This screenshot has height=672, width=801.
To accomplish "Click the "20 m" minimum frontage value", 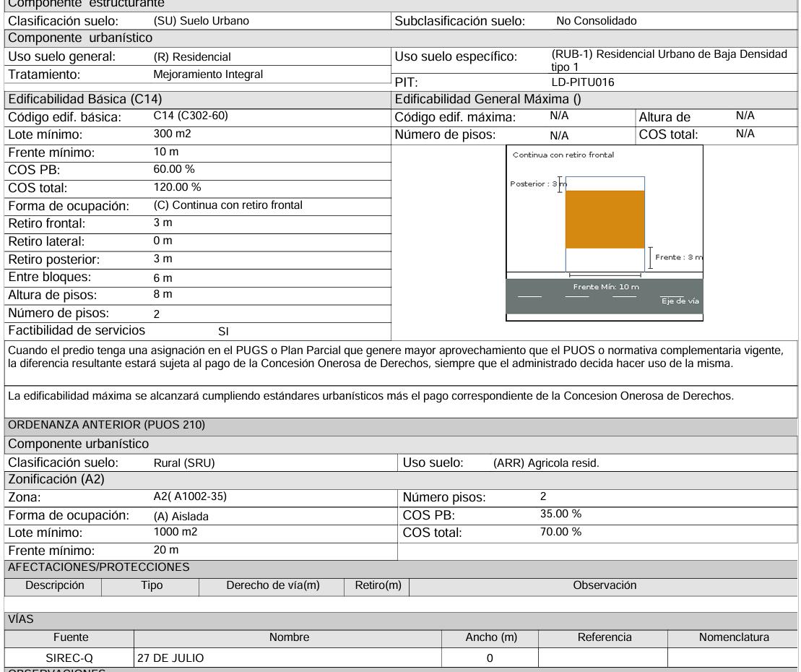I will pos(166,550).
